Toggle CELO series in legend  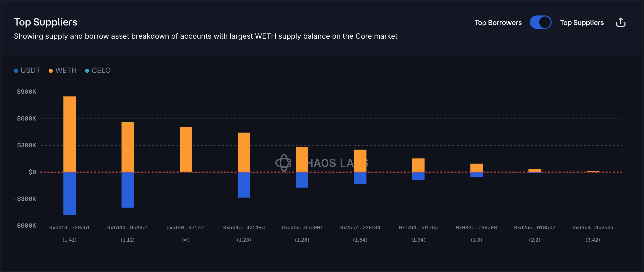coord(101,71)
